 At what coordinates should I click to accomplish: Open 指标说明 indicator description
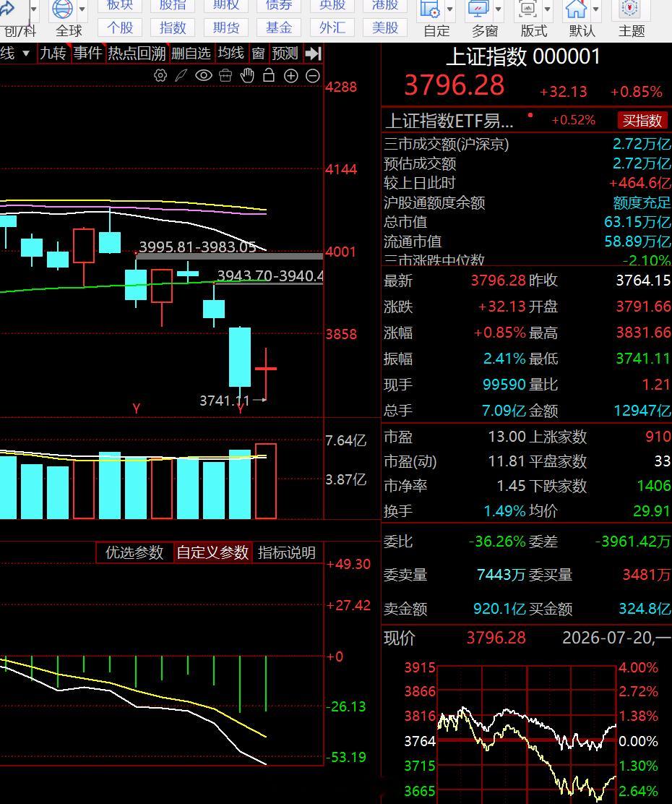pyautogui.click(x=287, y=552)
